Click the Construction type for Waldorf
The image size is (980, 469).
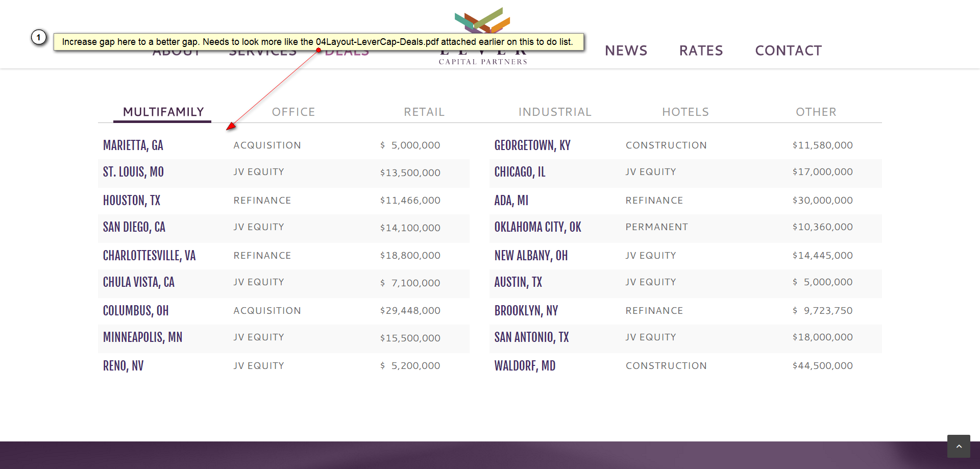tap(667, 366)
